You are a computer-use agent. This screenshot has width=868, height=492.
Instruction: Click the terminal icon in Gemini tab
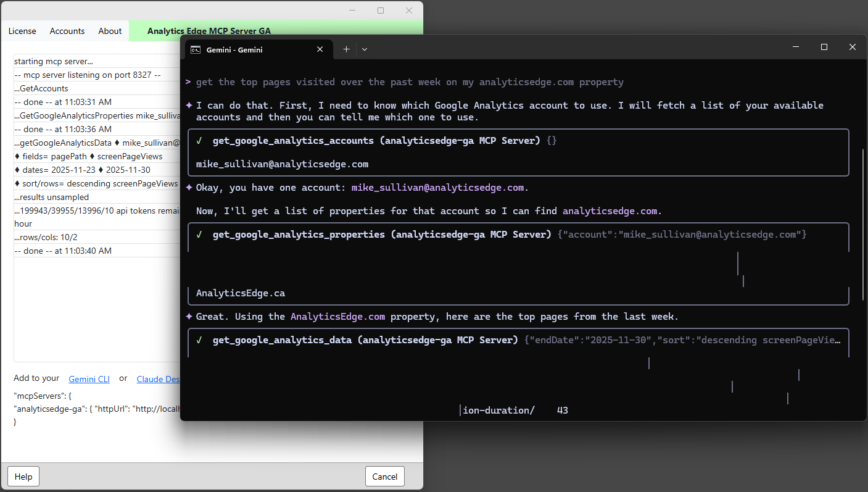click(x=195, y=49)
